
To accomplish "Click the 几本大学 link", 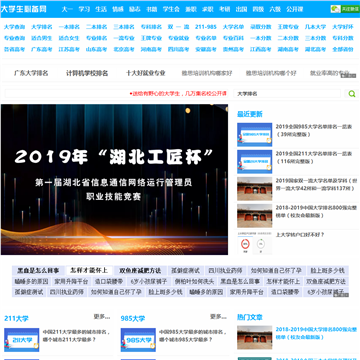I will [x=315, y=27].
